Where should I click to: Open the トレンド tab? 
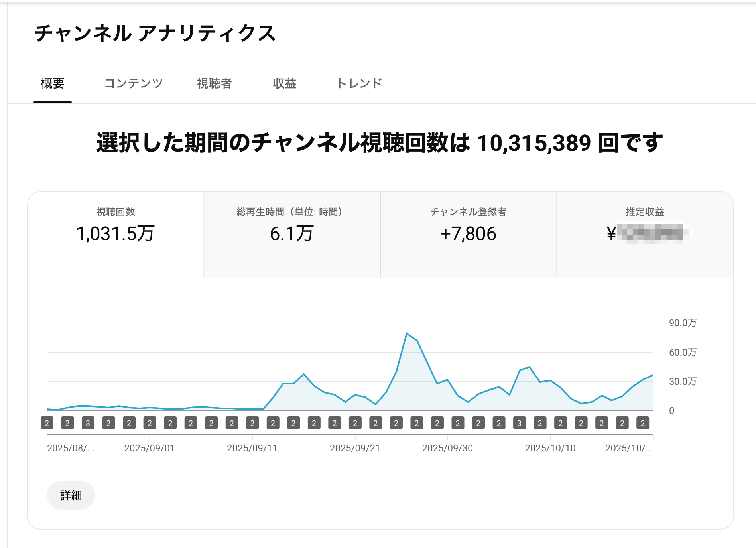tap(359, 83)
